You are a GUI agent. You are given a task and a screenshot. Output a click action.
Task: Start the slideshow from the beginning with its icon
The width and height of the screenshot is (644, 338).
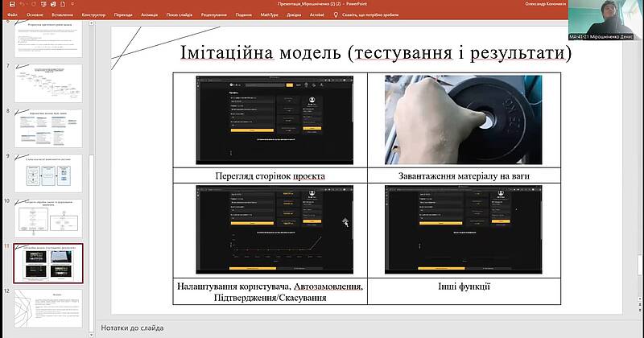click(x=43, y=4)
